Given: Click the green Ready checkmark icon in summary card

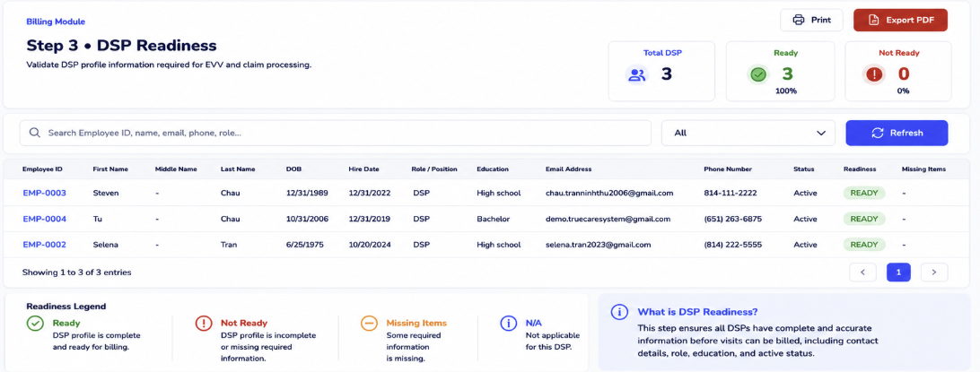Looking at the screenshot, I should (758, 75).
